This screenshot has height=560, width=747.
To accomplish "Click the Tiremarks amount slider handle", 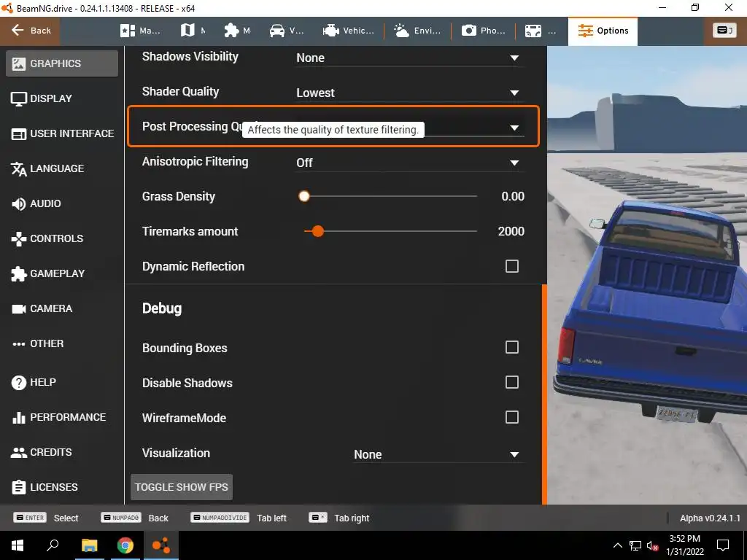I will tap(318, 231).
